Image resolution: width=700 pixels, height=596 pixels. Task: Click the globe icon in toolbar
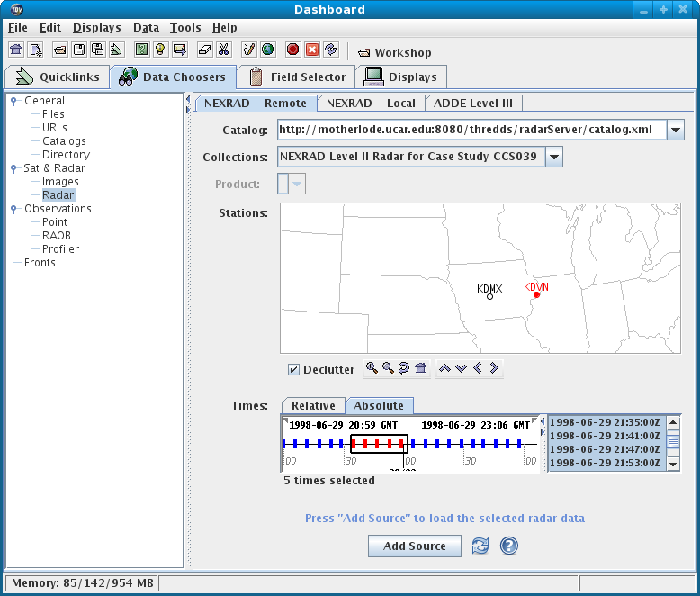click(267, 50)
